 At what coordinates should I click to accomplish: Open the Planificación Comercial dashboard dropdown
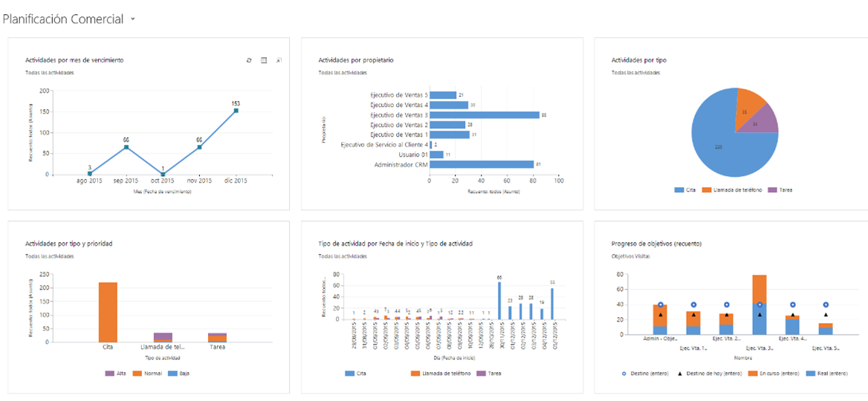tap(132, 19)
